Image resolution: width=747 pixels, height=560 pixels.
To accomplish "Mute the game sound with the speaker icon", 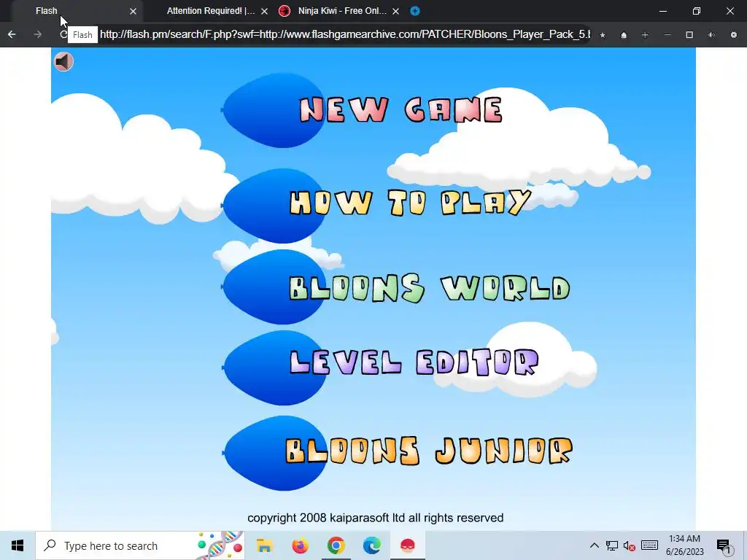I will point(63,61).
